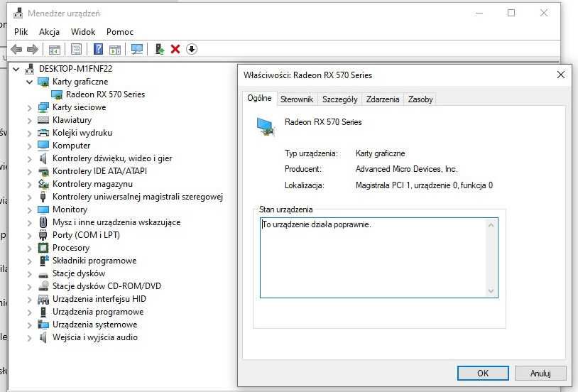This screenshot has height=392, width=578.
Task: Collapse the DESKTOP-M1FNF22 root node
Action: point(16,69)
